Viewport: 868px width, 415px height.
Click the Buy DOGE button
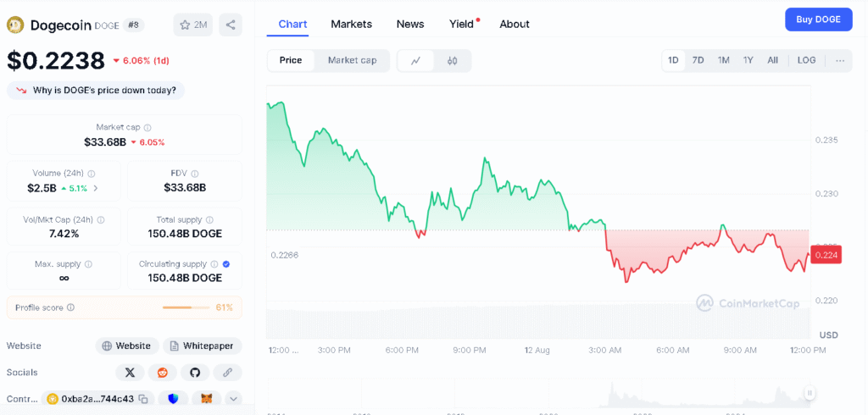pos(818,19)
